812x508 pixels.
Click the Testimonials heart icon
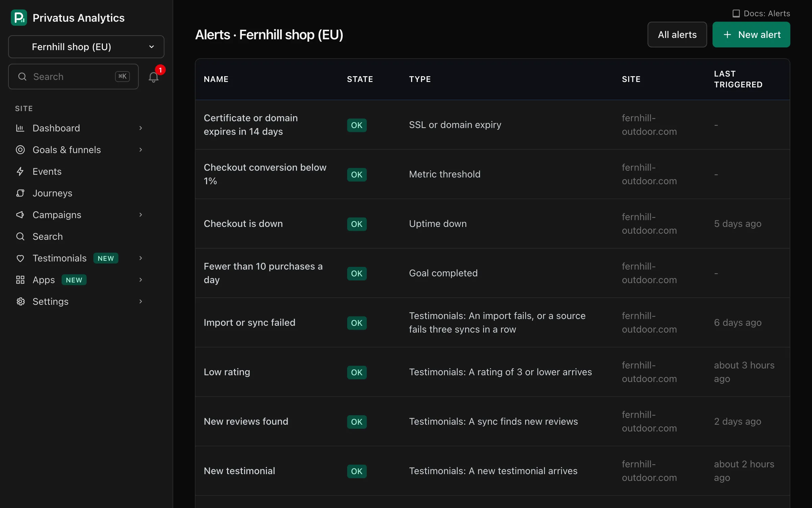pos(20,258)
